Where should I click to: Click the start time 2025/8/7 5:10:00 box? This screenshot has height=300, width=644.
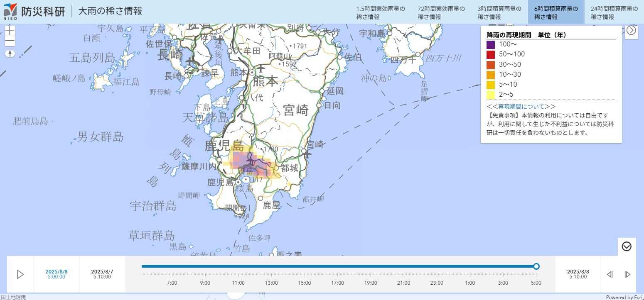pyautogui.click(x=102, y=274)
